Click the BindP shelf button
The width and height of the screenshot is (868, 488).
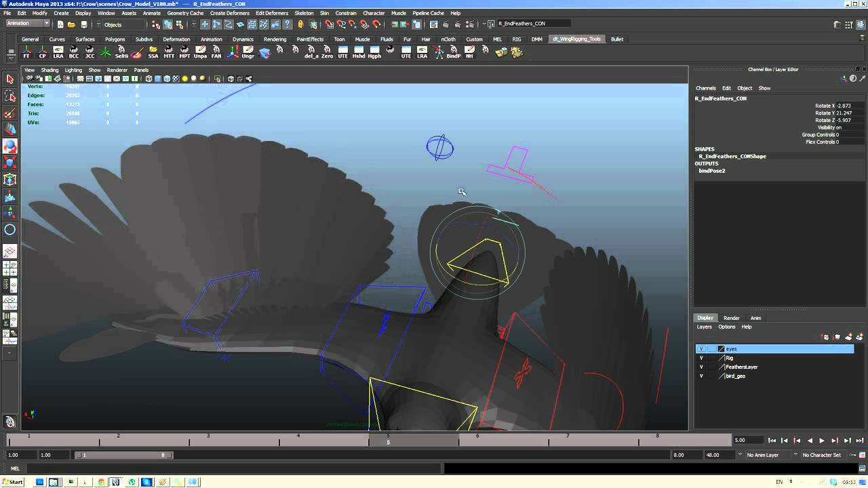pyautogui.click(x=453, y=52)
